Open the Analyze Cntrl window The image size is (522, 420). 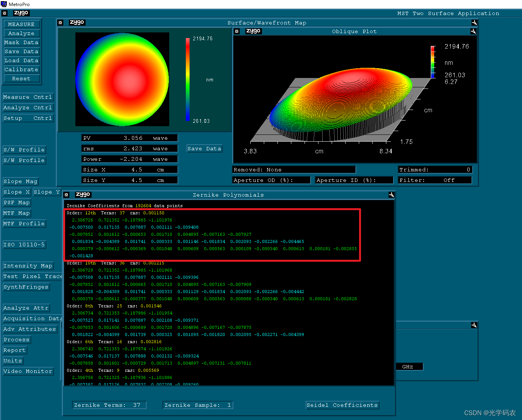point(28,108)
